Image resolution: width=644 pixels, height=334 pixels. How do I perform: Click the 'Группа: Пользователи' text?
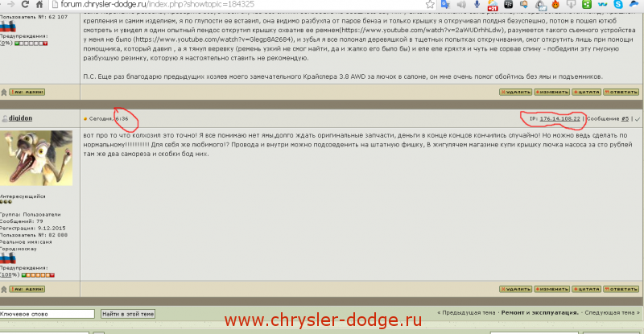coord(31,214)
